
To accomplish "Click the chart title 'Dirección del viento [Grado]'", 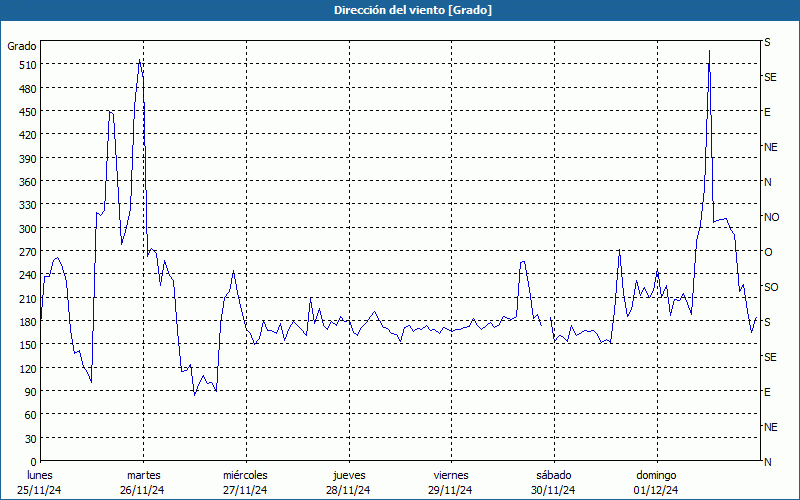I will (x=413, y=10).
